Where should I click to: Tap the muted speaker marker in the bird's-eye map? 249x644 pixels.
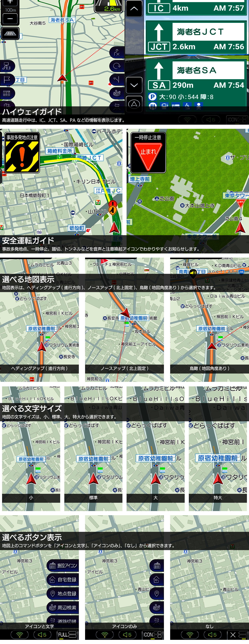(x=193, y=274)
